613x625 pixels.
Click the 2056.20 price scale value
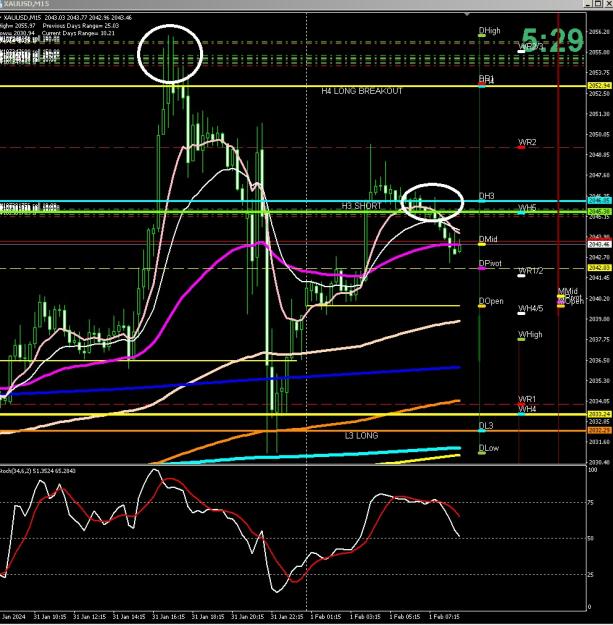point(599,32)
